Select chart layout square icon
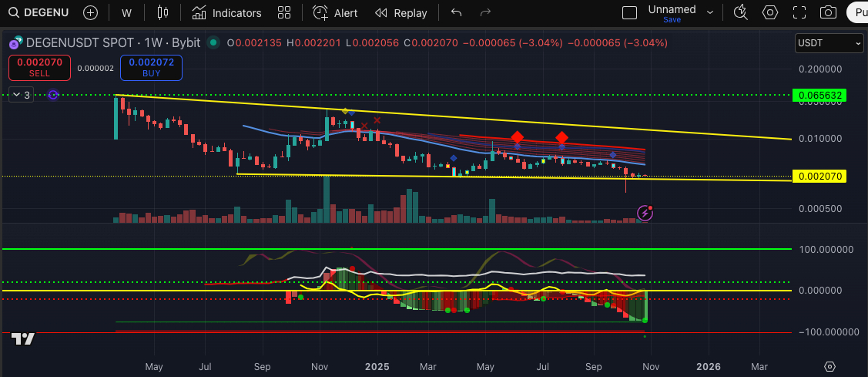Image resolution: width=868 pixels, height=377 pixels. 629,13
